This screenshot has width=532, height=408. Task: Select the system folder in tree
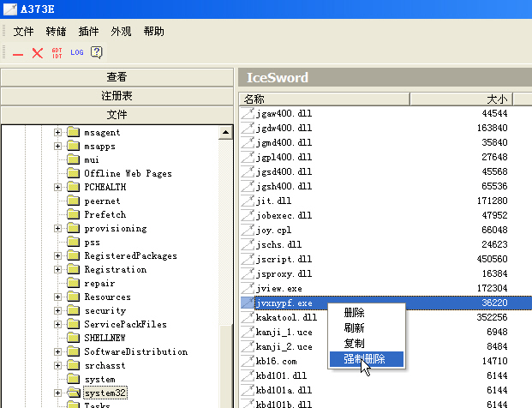(x=99, y=379)
